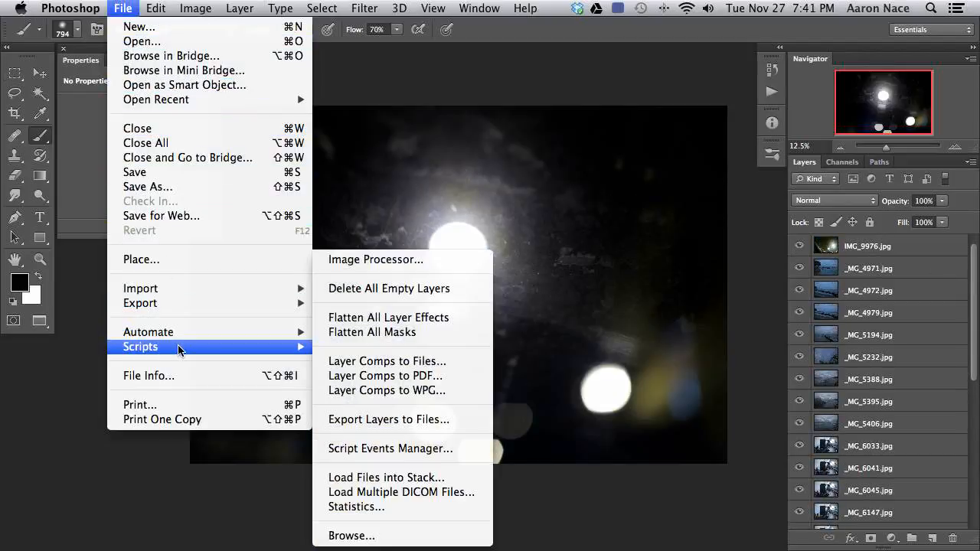
Task: Open the Fill slider dropdown arrow
Action: click(942, 222)
